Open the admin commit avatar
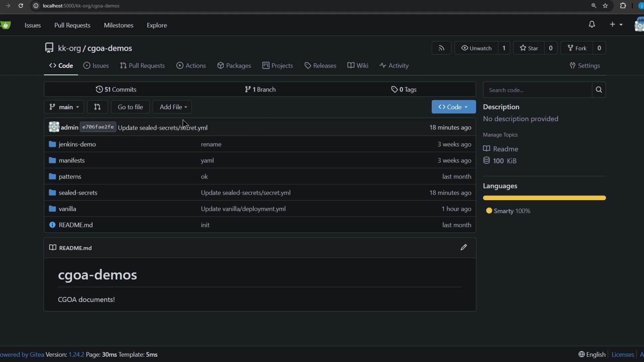This screenshot has height=362, width=644. tap(54, 127)
